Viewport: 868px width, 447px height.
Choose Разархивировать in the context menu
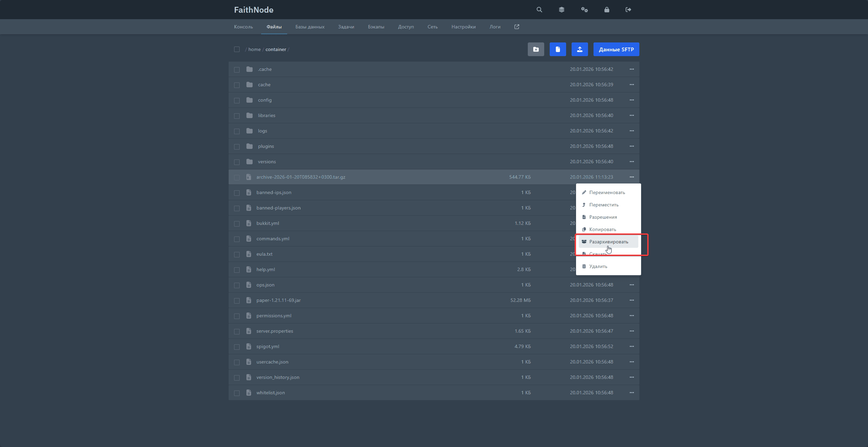tap(608, 242)
